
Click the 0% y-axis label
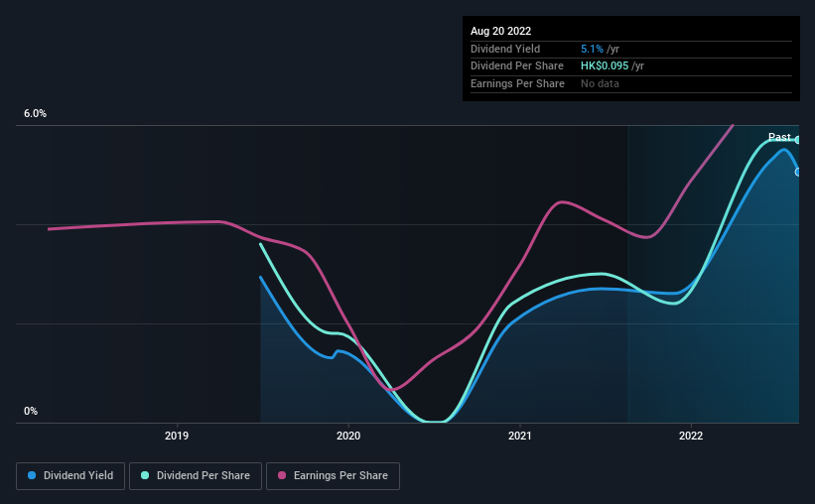[x=31, y=411]
